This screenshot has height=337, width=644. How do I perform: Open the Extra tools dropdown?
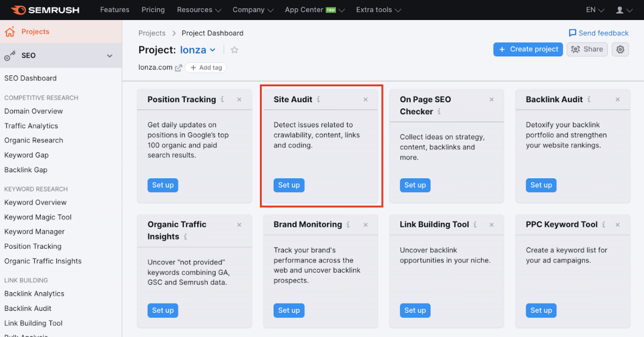pos(379,10)
